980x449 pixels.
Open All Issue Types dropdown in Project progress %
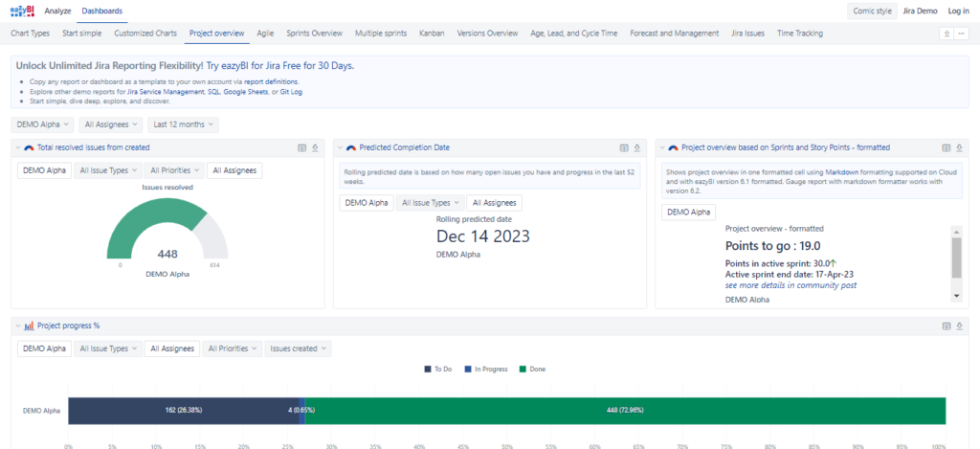107,348
